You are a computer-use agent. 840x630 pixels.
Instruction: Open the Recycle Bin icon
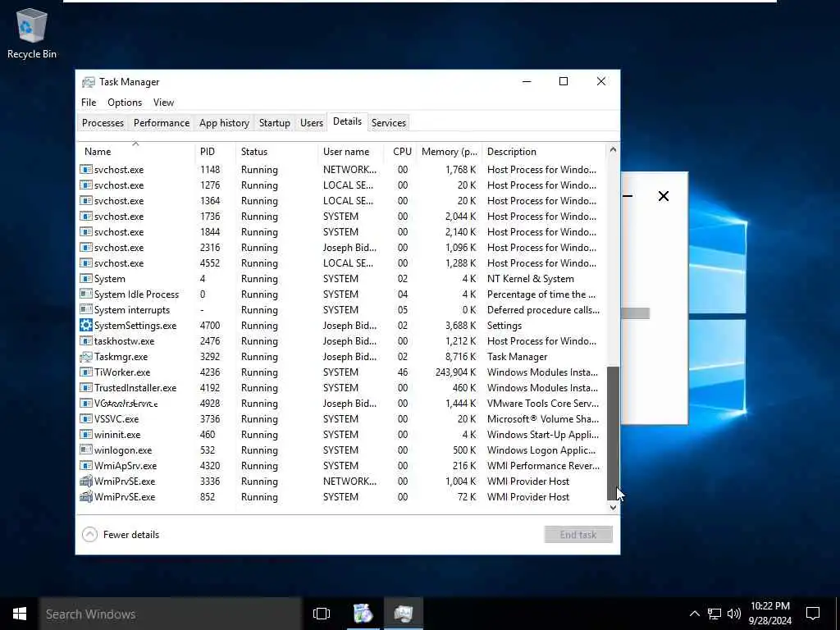(x=32, y=33)
